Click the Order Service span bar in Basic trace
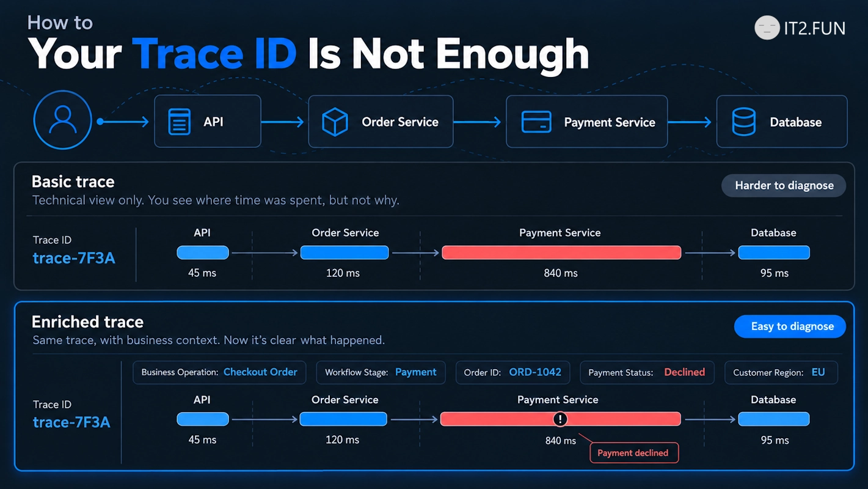Image resolution: width=868 pixels, height=489 pixels. click(x=345, y=252)
